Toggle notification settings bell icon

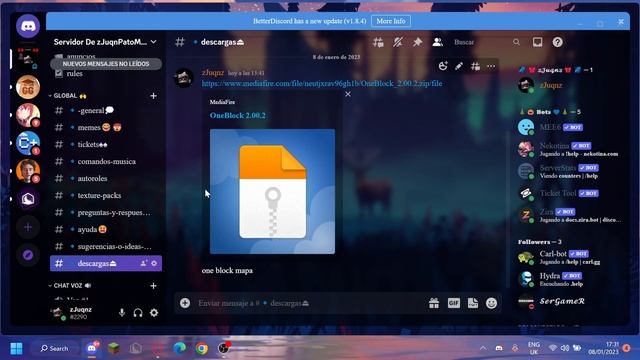click(398, 42)
